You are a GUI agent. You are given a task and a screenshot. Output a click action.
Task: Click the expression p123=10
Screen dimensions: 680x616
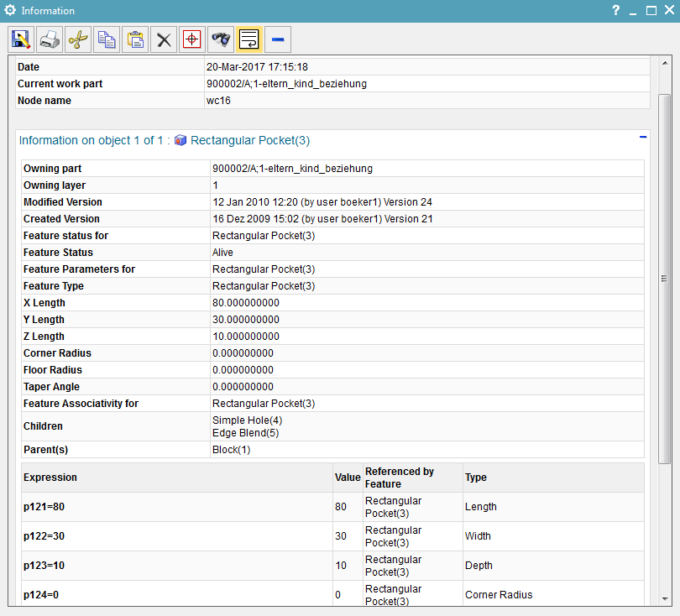(44, 566)
